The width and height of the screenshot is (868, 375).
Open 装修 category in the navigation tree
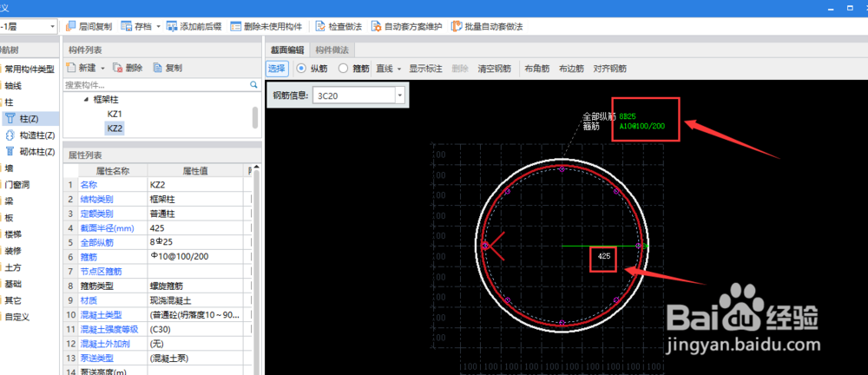[x=13, y=250]
